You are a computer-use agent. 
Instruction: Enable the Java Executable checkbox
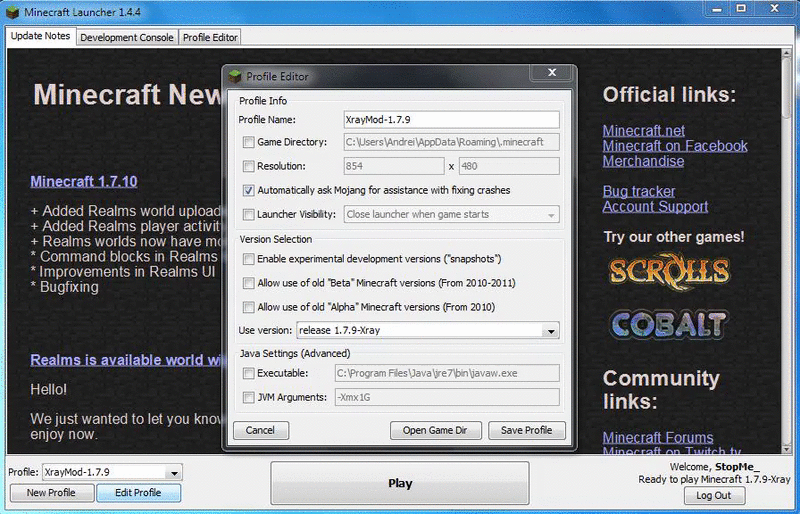(248, 373)
